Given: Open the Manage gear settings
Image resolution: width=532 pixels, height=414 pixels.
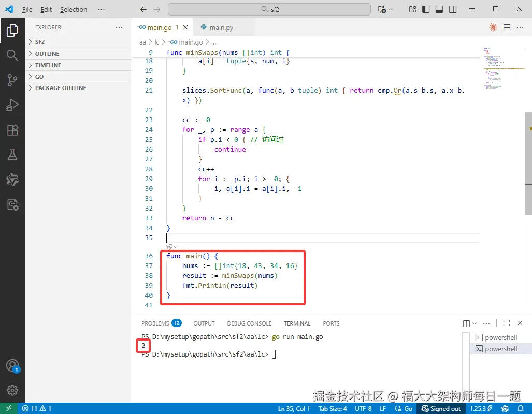Looking at the screenshot, I should point(12,390).
